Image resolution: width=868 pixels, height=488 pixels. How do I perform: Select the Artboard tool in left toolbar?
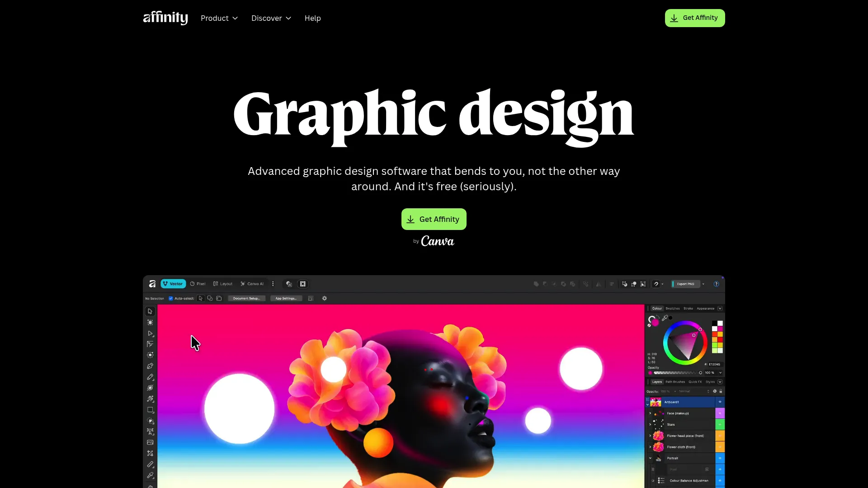(150, 322)
